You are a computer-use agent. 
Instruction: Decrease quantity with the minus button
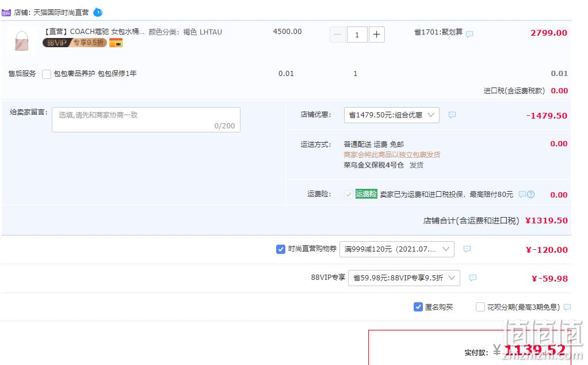click(338, 35)
